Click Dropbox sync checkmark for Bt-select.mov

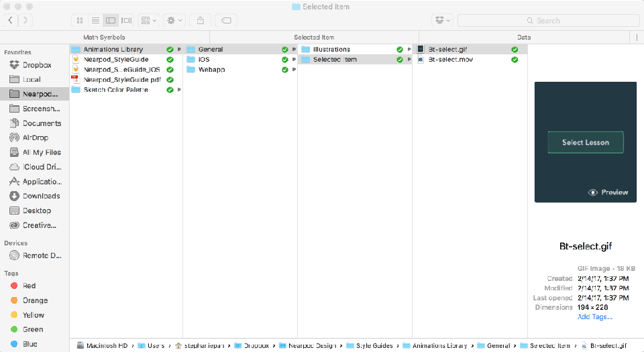coord(515,60)
